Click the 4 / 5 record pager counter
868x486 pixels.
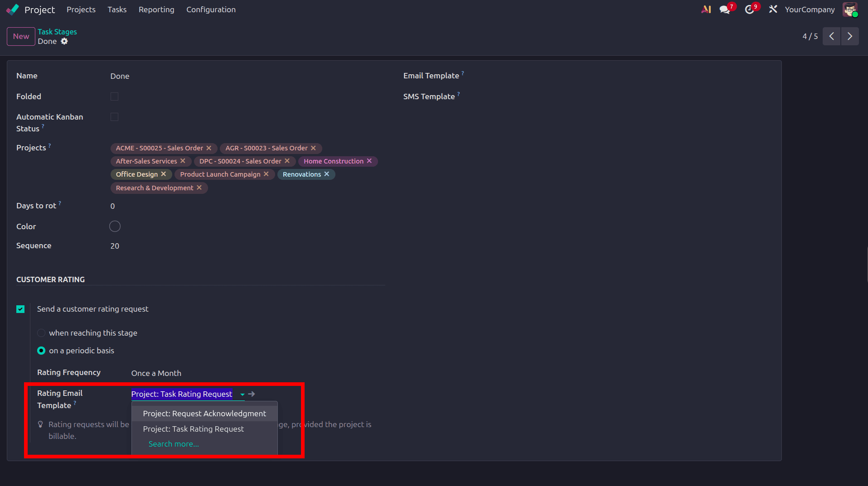coord(810,36)
